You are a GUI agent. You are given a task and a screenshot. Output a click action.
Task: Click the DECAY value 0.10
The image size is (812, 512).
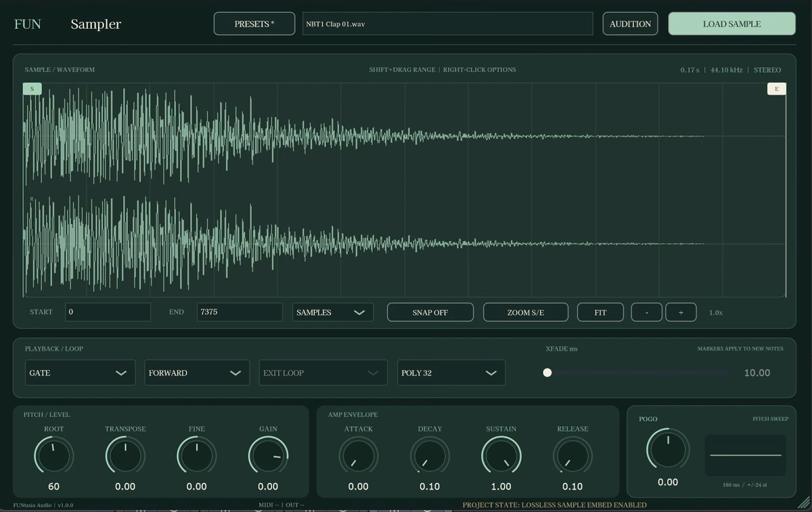[x=430, y=486]
